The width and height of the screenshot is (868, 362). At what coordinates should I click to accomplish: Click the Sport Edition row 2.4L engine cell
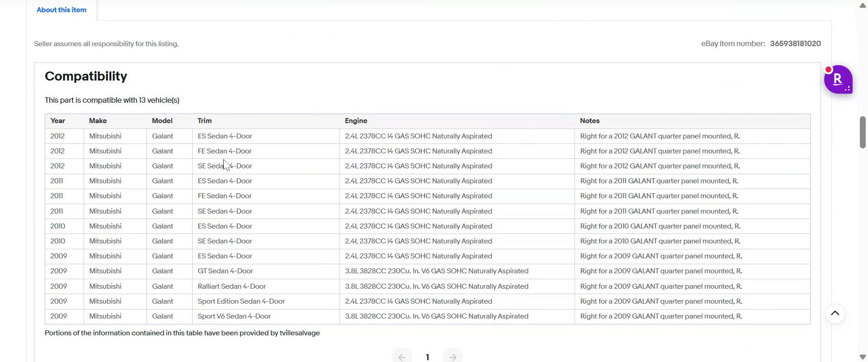point(457,301)
